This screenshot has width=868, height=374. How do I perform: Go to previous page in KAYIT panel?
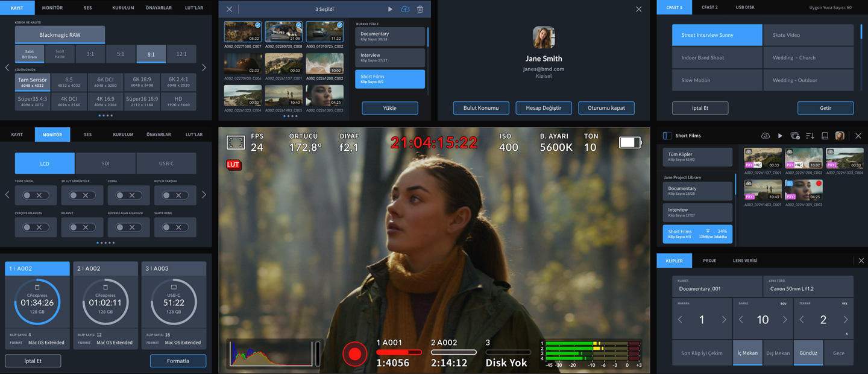[x=7, y=68]
